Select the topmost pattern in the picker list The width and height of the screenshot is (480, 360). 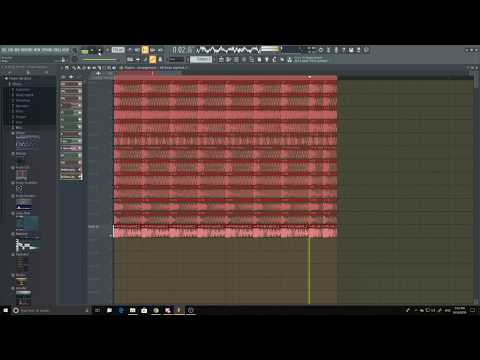click(x=71, y=84)
